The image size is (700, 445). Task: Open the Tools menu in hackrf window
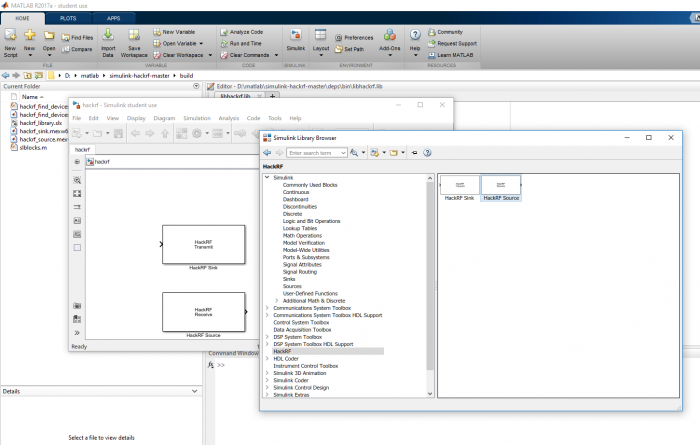coord(275,118)
